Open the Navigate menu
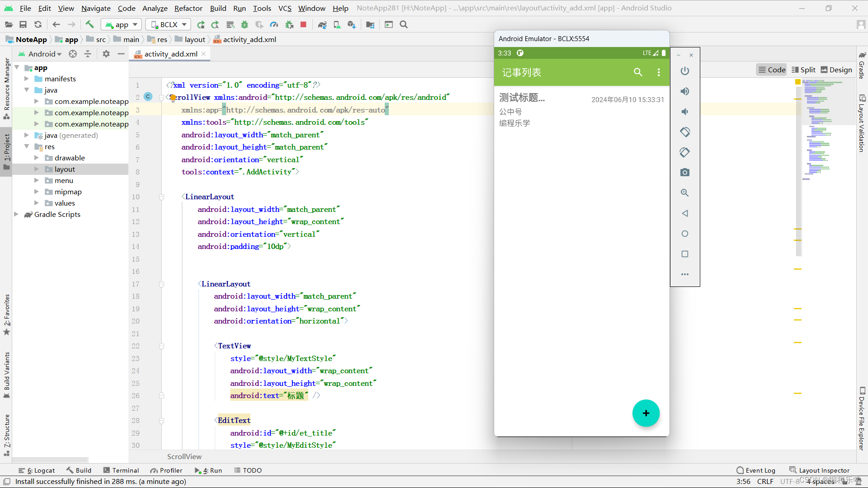Screen dimensions: 868x488 [x=96, y=8]
